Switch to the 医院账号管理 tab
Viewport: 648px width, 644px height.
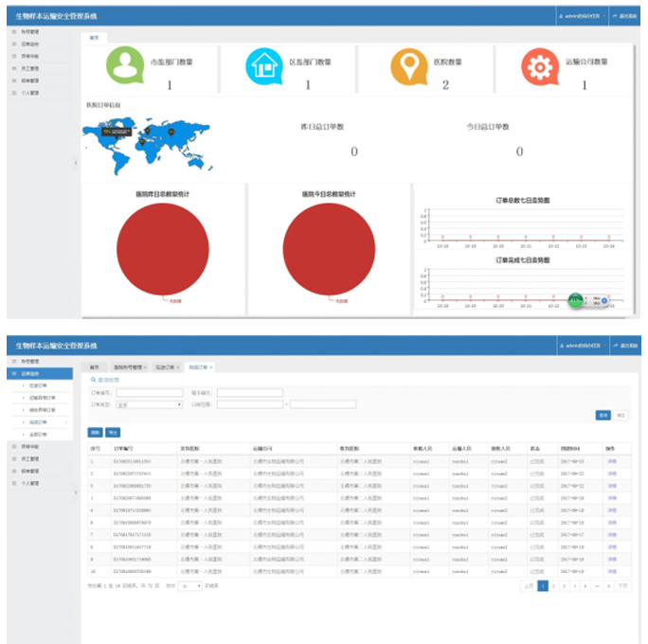(x=128, y=367)
